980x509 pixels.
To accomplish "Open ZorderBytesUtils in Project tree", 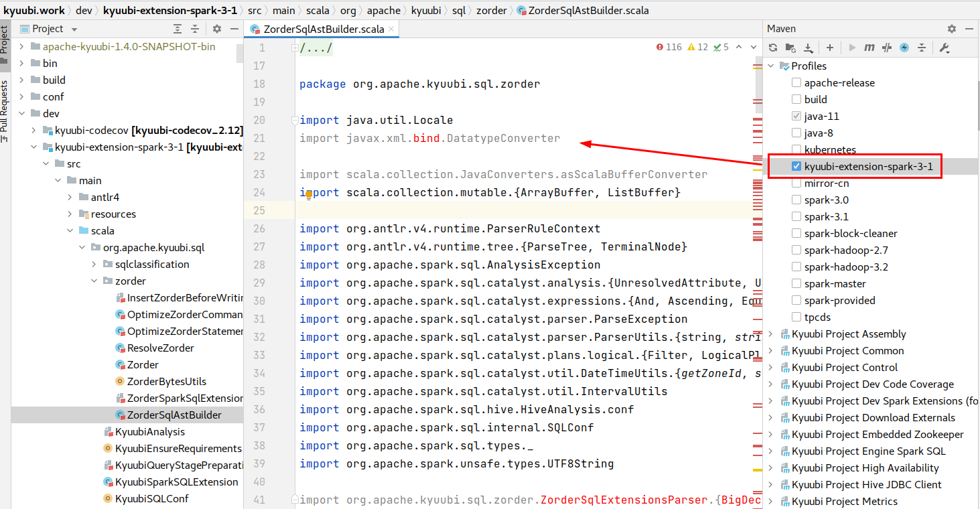I will pyautogui.click(x=167, y=381).
